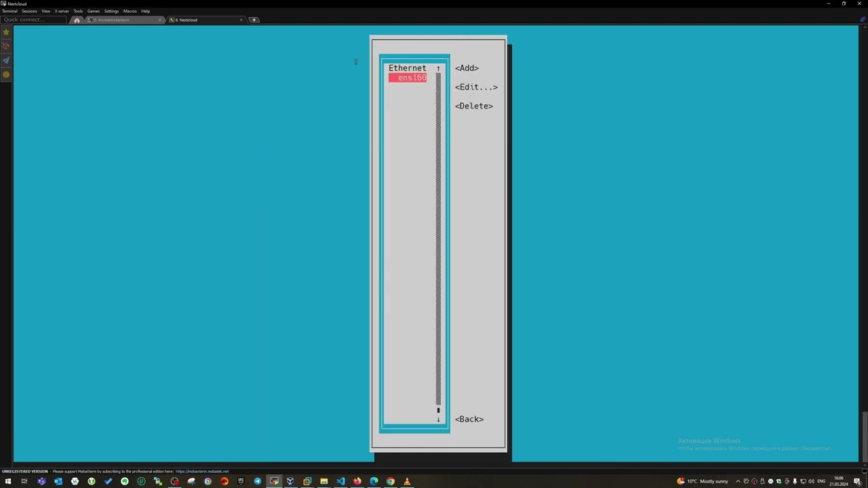This screenshot has width=868, height=488.
Task: Open the X server menu
Action: (x=62, y=11)
